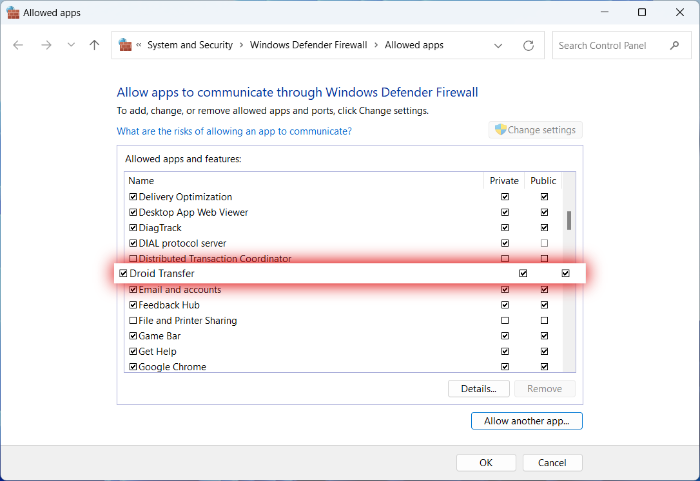Maximize the Allowed apps window

(x=641, y=12)
